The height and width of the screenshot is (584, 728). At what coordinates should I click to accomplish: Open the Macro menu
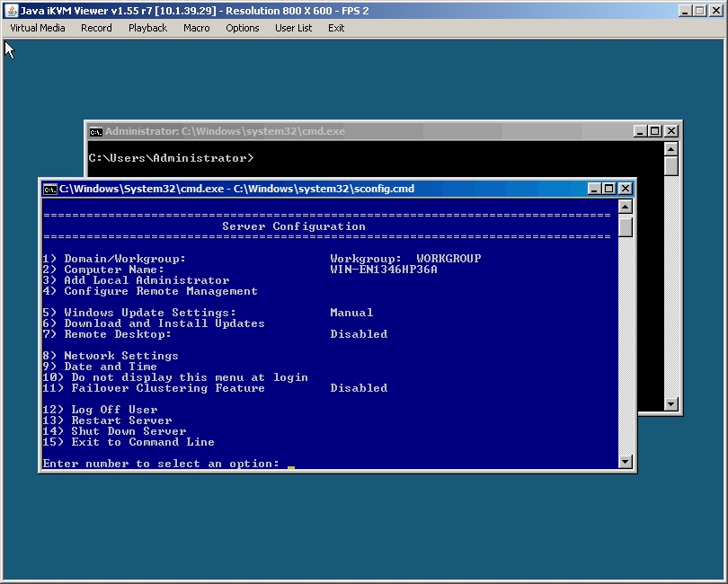coord(197,28)
